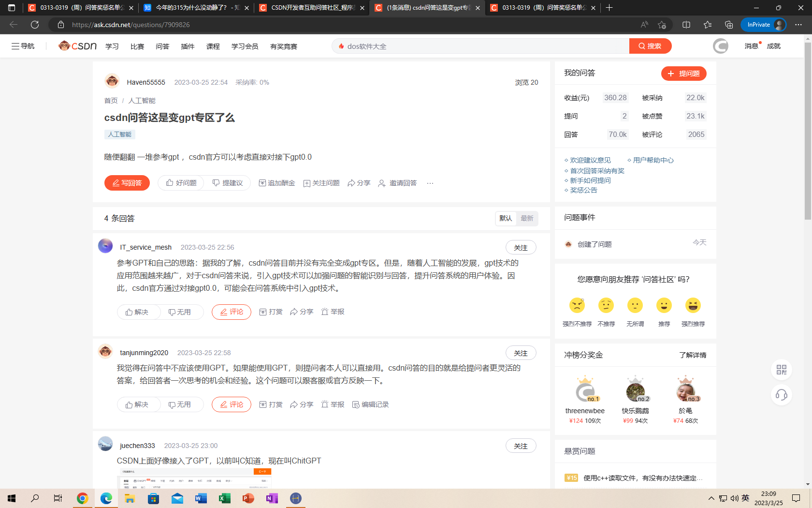Refresh the browser page
This screenshot has height=508, width=812.
click(x=35, y=25)
